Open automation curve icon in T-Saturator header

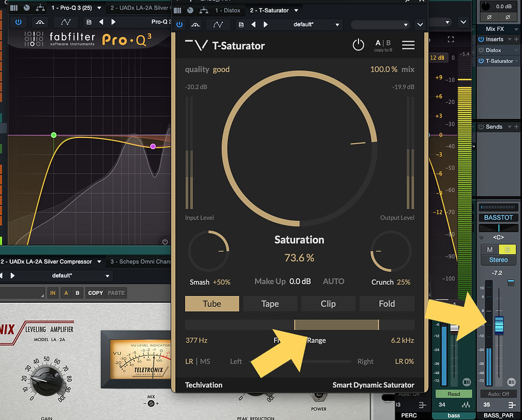pos(218,25)
